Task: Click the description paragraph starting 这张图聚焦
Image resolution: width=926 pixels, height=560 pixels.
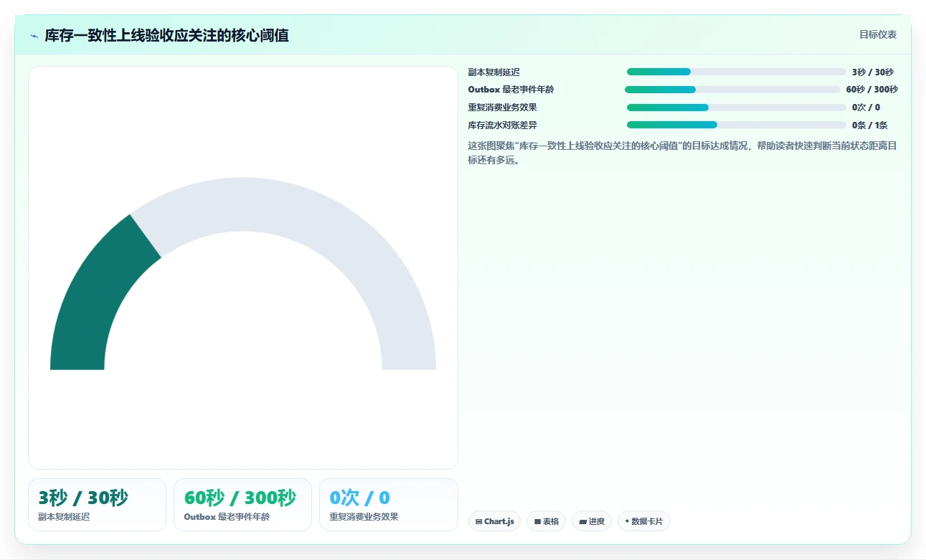Action: tap(682, 153)
